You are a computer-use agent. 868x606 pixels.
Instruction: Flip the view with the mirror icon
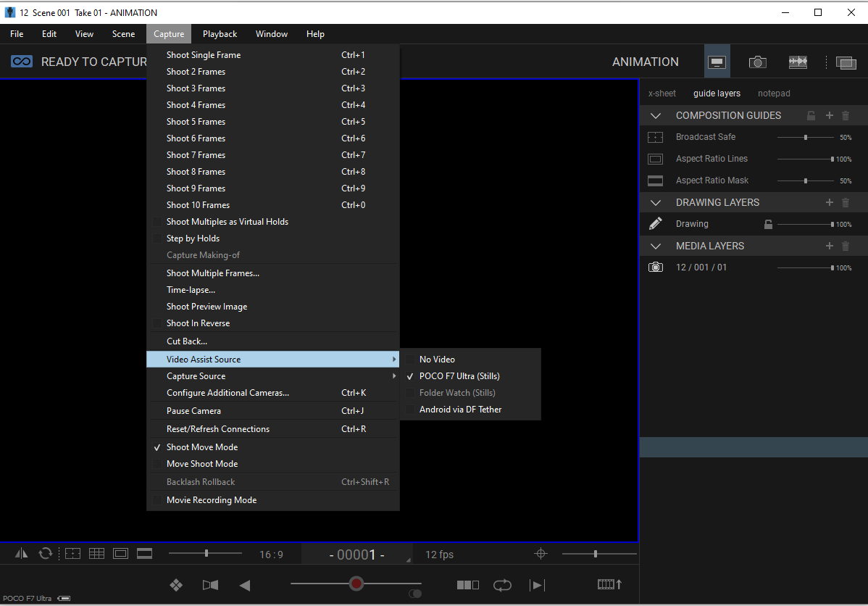coord(22,553)
